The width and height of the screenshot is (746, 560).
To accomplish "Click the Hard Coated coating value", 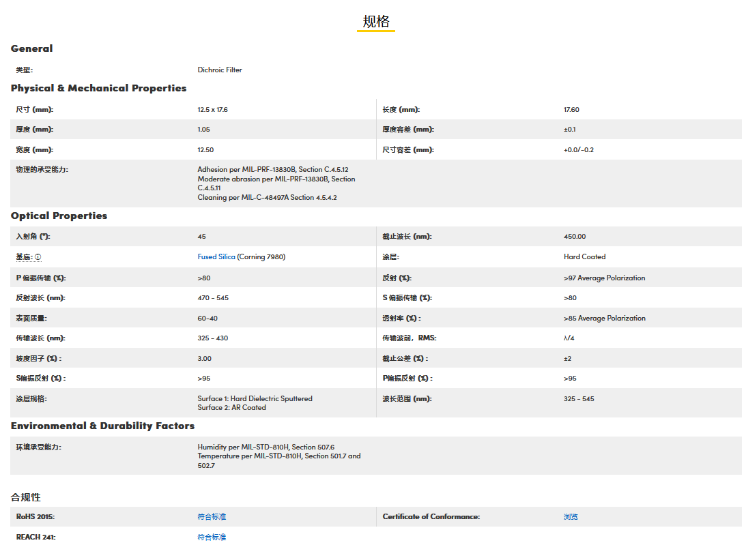I will click(584, 257).
